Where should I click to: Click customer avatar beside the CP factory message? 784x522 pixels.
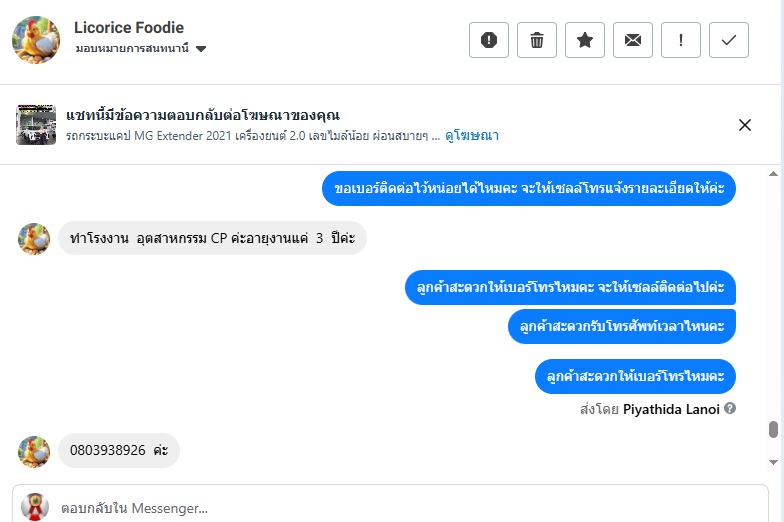[x=34, y=239]
